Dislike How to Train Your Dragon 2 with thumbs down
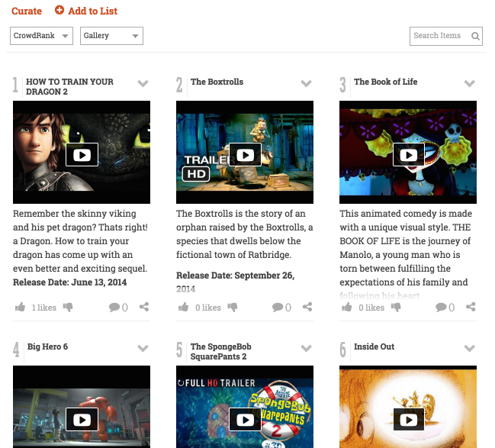The image size is (495, 448). tap(68, 307)
